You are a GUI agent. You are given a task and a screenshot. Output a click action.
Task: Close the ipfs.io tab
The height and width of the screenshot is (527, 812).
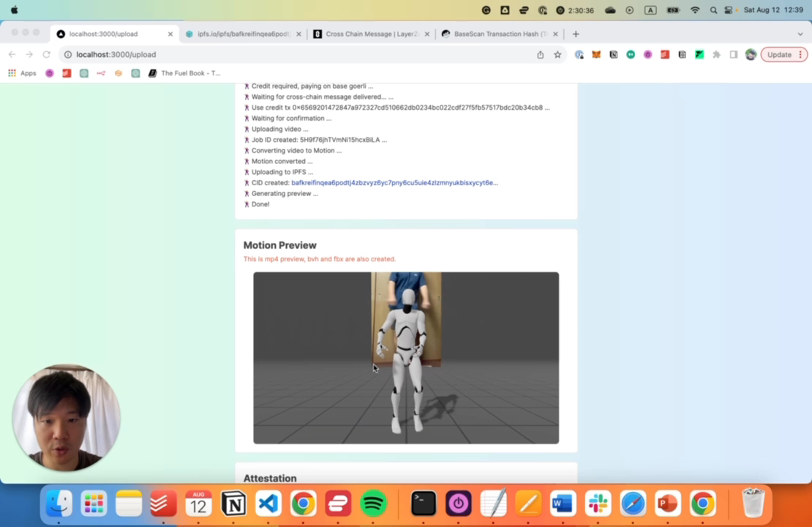tap(298, 34)
